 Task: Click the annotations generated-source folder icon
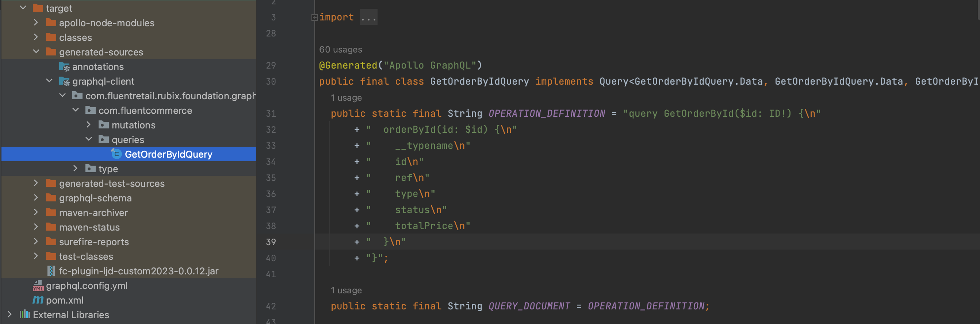coord(64,66)
